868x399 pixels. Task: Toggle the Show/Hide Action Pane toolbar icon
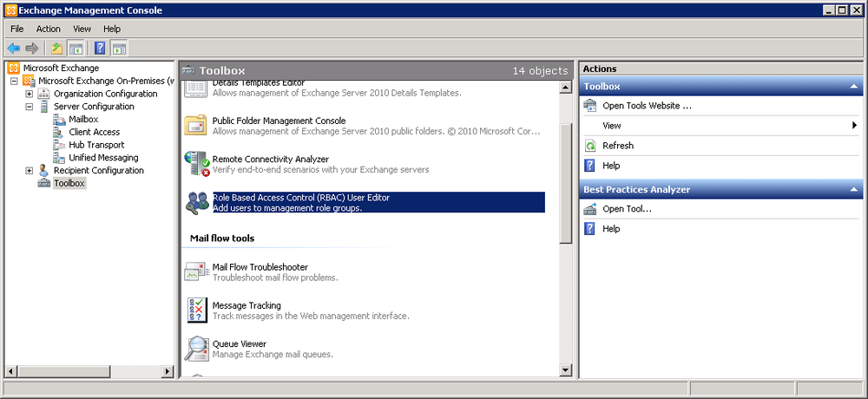pos(118,49)
